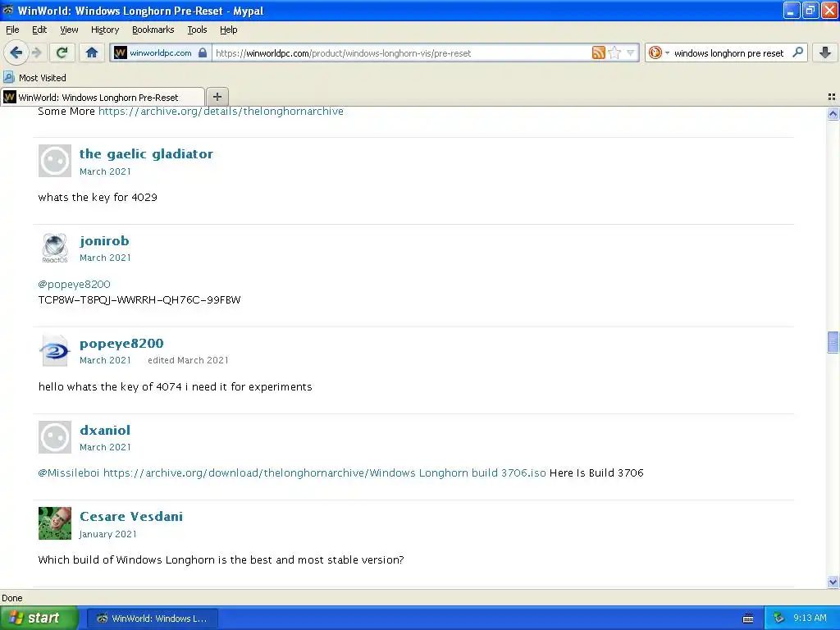Open a new tab with plus button
Viewport: 840px width, 630px height.
point(217,97)
